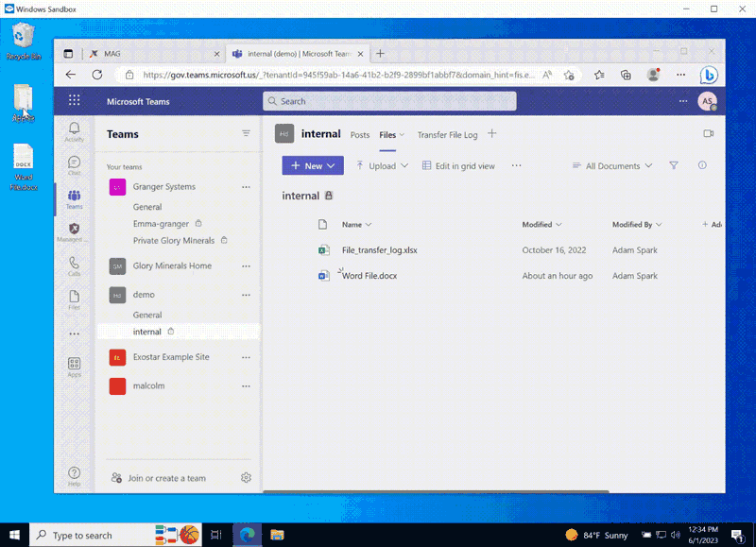Open the Transfer File Log tab
756x547 pixels.
click(x=447, y=134)
